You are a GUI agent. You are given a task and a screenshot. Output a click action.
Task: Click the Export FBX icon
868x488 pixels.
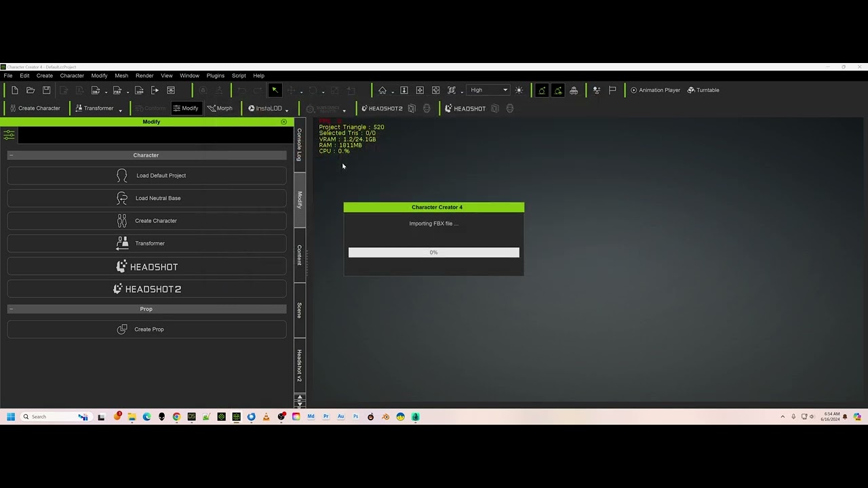117,90
